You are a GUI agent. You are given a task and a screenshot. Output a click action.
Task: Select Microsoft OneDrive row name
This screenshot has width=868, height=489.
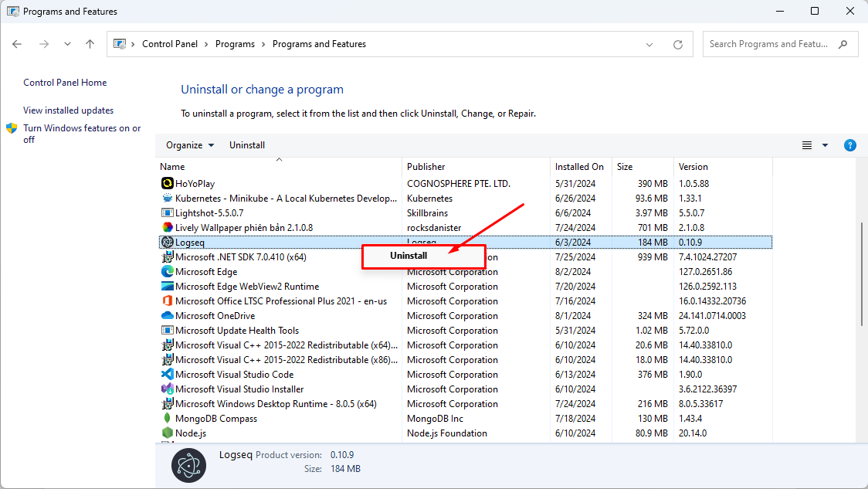click(215, 316)
